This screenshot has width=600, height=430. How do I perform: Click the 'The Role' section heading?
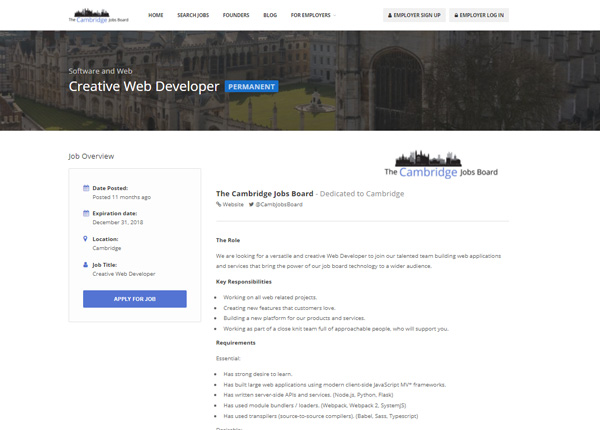click(228, 240)
